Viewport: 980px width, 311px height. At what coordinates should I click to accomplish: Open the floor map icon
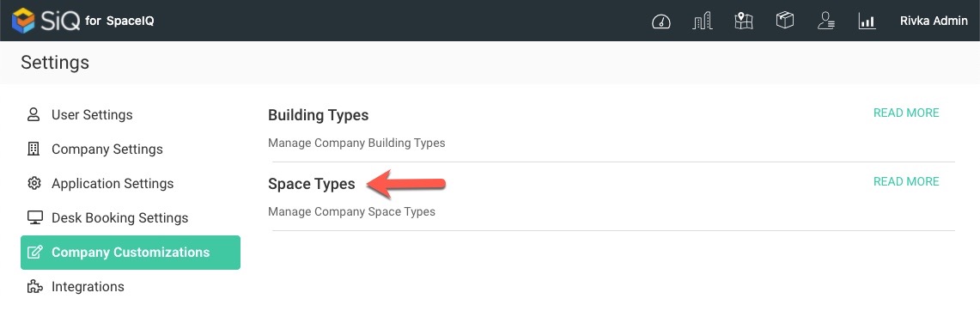coord(743,21)
